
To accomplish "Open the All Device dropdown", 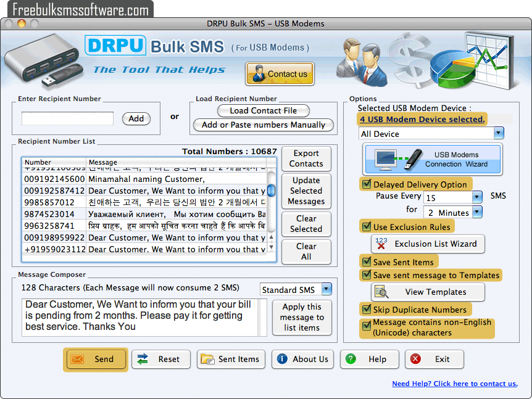I will click(x=499, y=133).
